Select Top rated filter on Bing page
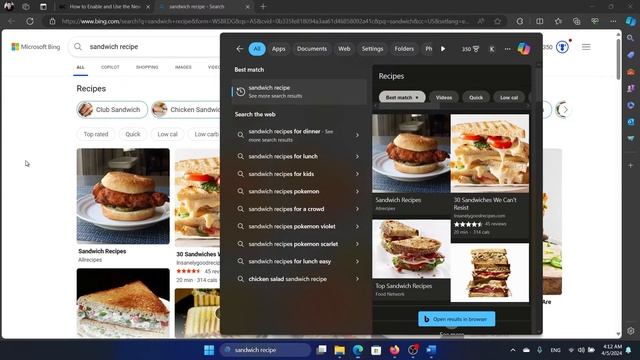This screenshot has width=640, height=360. [96, 134]
